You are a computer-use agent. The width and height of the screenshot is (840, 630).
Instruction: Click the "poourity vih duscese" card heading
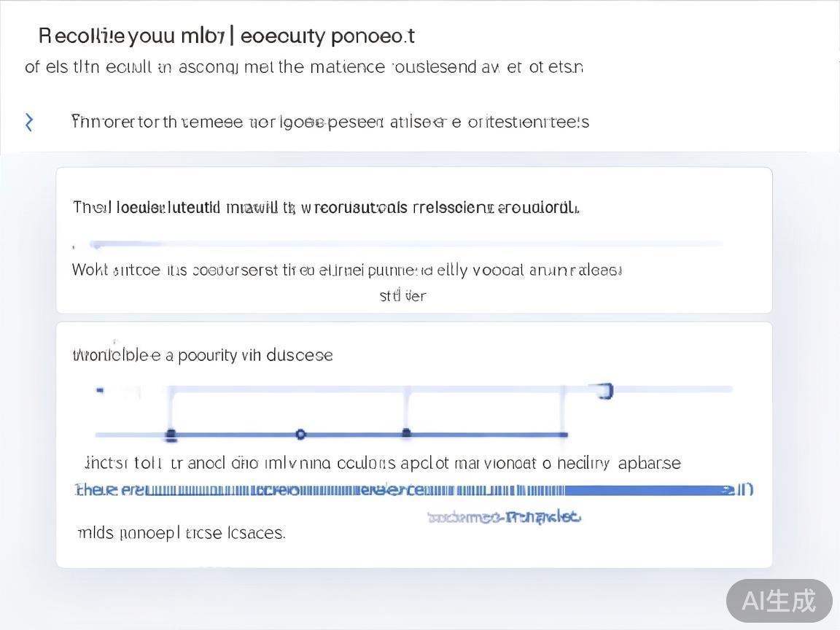203,355
